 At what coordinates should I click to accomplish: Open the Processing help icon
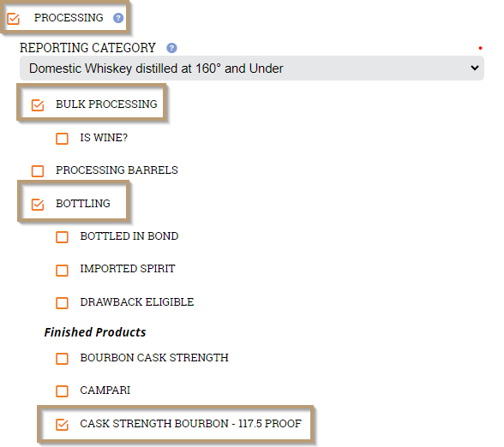(118, 18)
